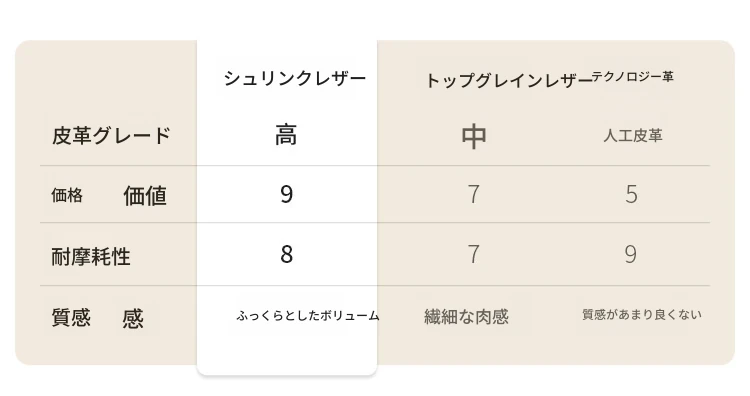750x396 pixels.
Task: Click wear resistance value 7 for top grain
Action: (x=474, y=254)
